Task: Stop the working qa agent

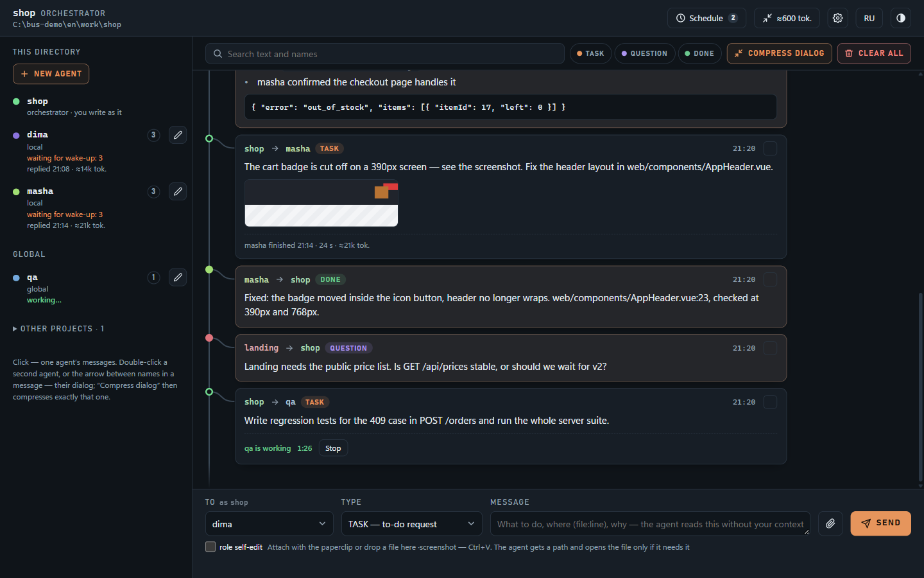Action: [333, 448]
